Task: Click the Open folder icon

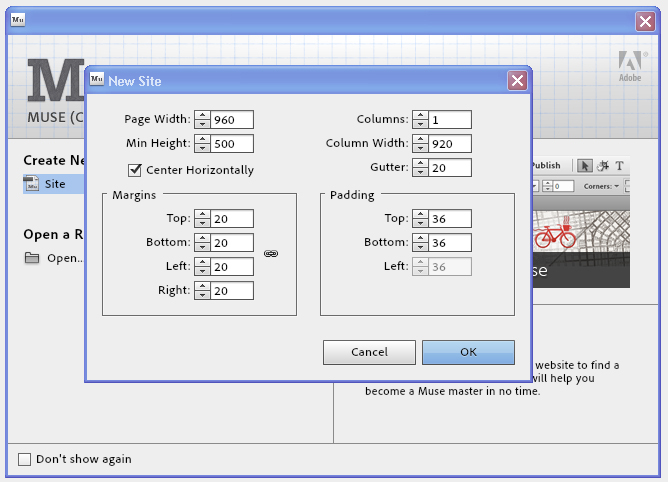Action: (32, 258)
